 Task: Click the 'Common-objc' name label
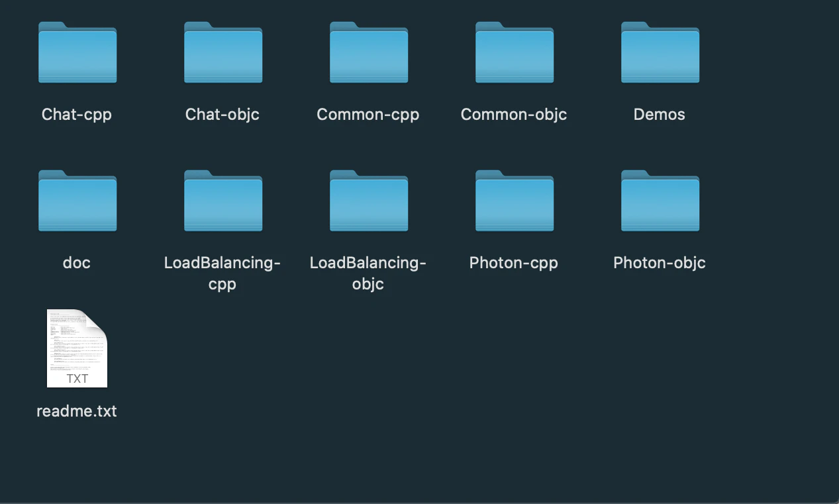[x=514, y=115]
